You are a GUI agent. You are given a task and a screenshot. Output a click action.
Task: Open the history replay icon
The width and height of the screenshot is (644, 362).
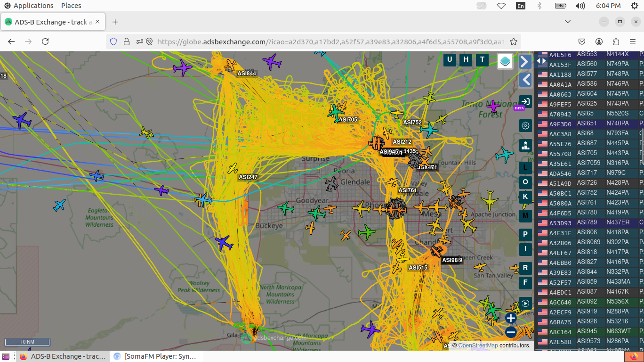pos(525,303)
